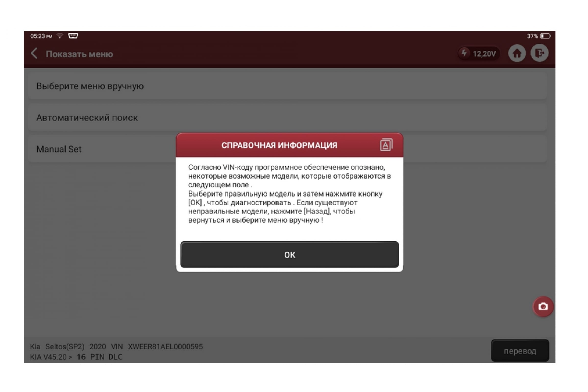588x392 pixels.
Task: Tap the Показать меню title
Action: tap(79, 54)
